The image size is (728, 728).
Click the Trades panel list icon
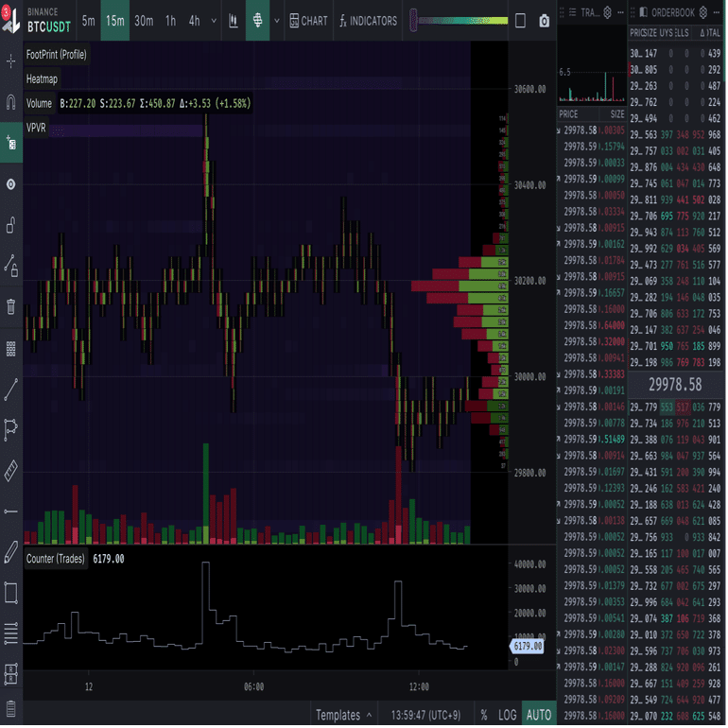[x=572, y=12]
